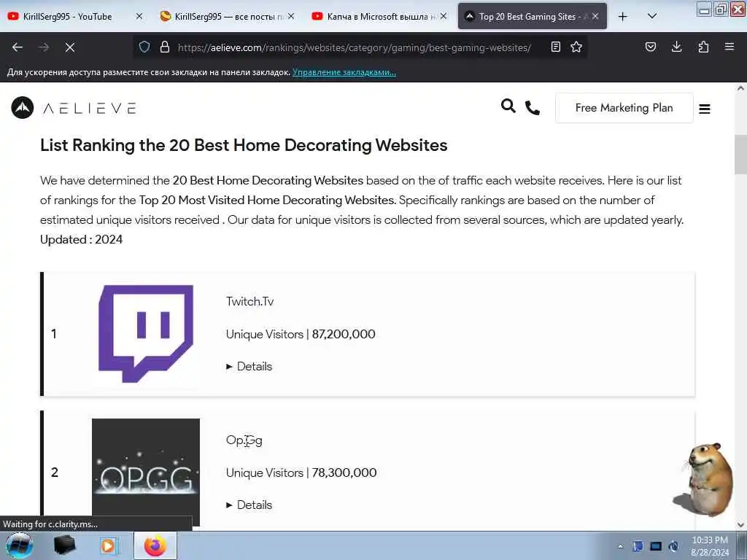Open the tracking protection shield icon
747x560 pixels.
point(144,47)
